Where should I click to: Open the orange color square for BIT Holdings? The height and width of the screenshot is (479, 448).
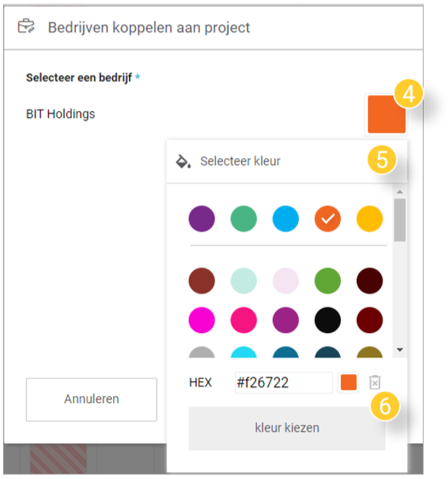click(x=386, y=114)
